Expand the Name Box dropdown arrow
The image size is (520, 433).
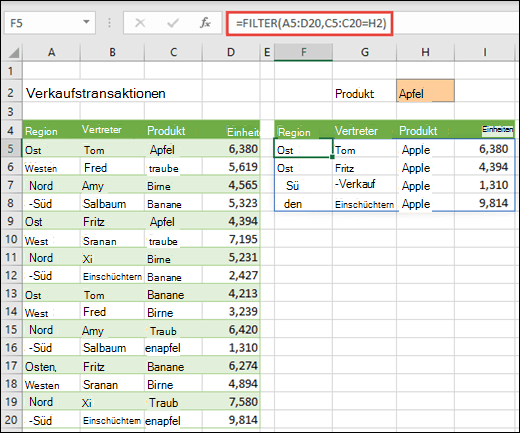(x=86, y=23)
